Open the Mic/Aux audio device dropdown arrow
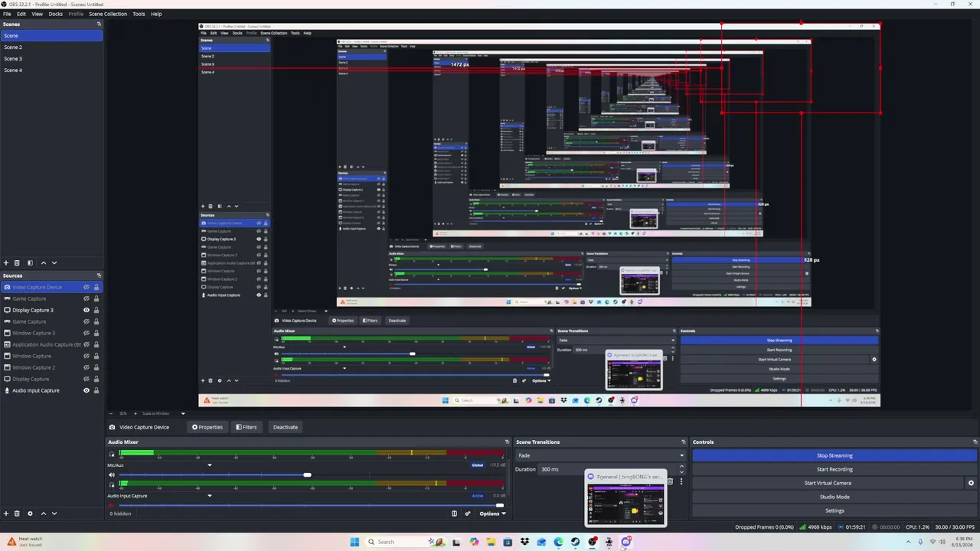 (x=210, y=465)
